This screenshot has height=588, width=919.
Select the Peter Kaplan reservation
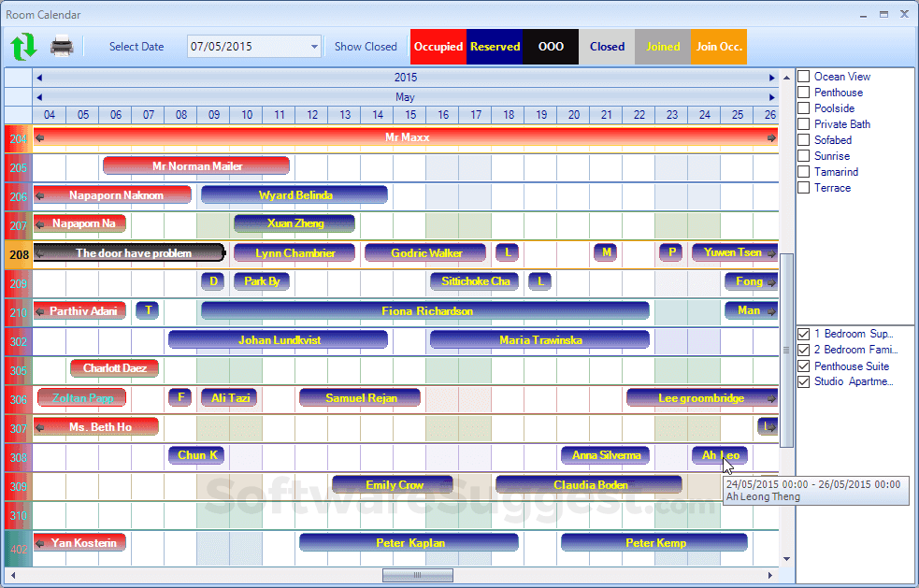[409, 543]
